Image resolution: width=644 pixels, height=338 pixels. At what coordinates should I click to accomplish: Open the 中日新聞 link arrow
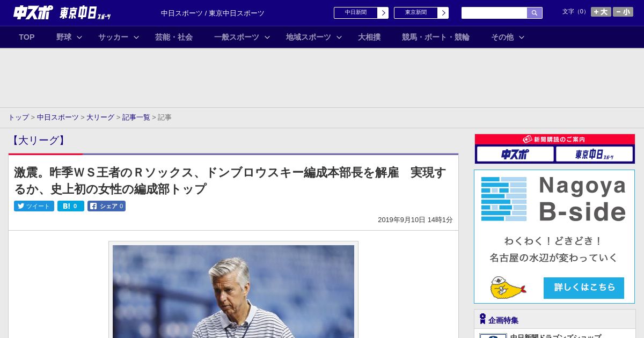click(x=383, y=13)
